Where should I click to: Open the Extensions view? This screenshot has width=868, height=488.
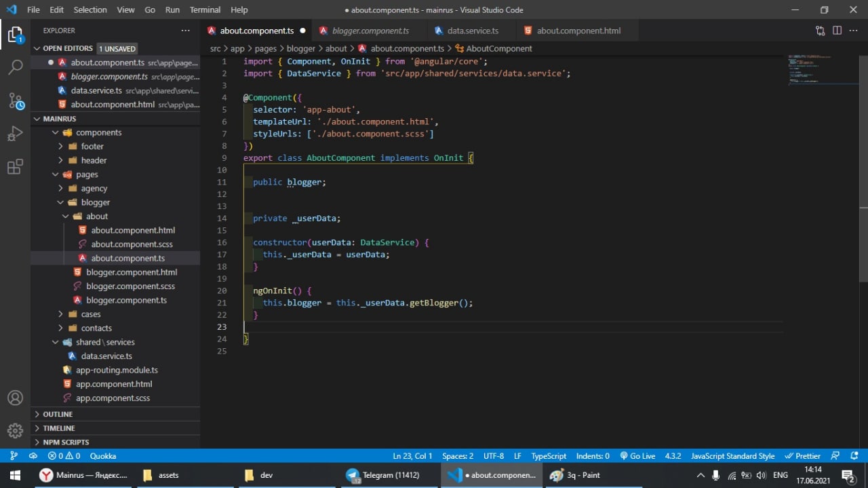15,167
